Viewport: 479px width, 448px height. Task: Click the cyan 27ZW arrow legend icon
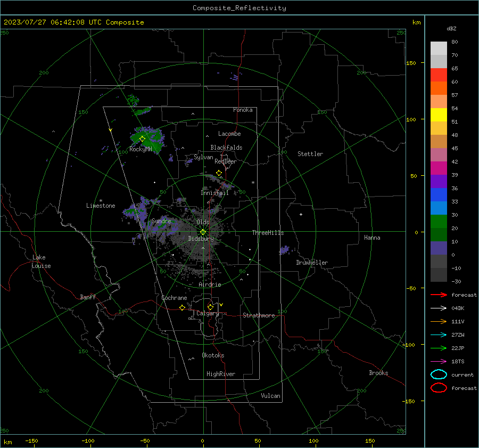pos(439,335)
